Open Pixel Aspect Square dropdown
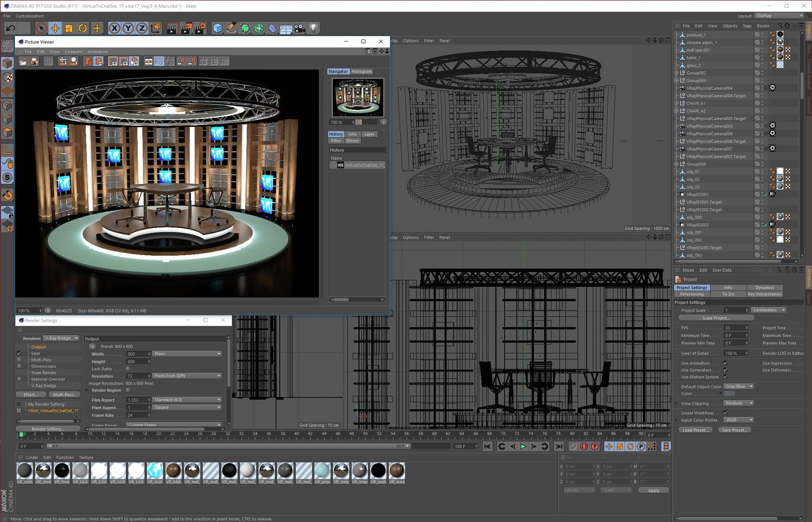Viewport: 812px width, 522px height. click(x=187, y=407)
